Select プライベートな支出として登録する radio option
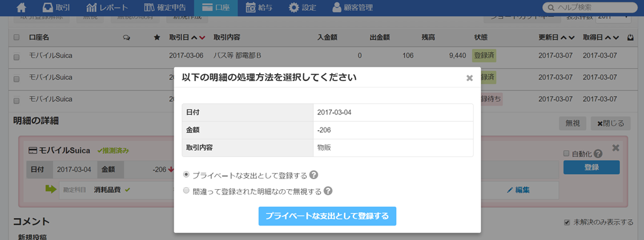The image size is (644, 240). (186, 175)
